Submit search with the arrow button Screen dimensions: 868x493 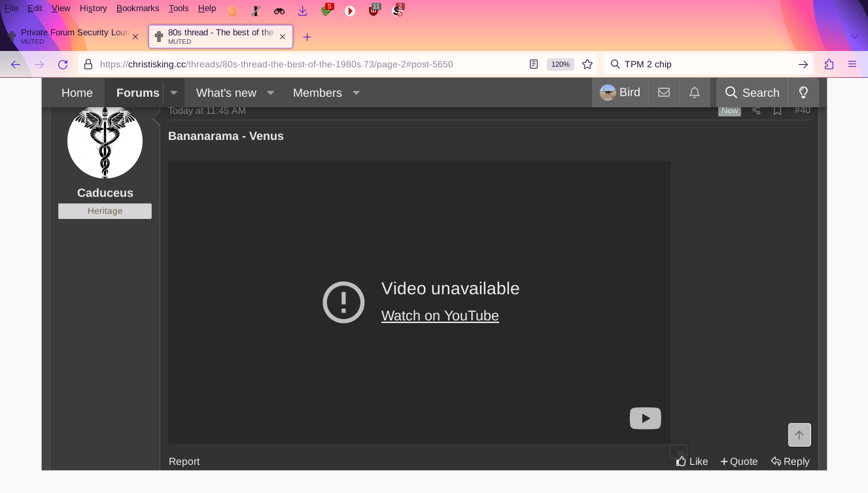803,64
